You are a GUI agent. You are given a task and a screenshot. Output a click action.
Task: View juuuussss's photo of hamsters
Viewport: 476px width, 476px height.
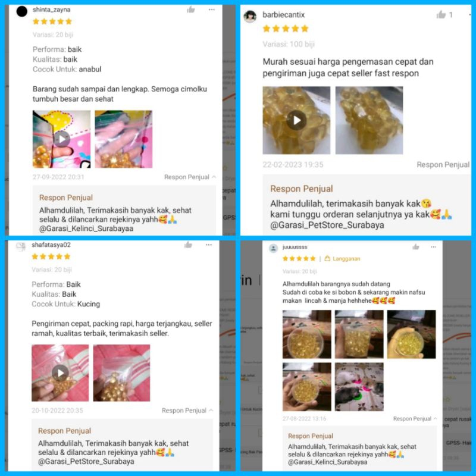[359, 387]
